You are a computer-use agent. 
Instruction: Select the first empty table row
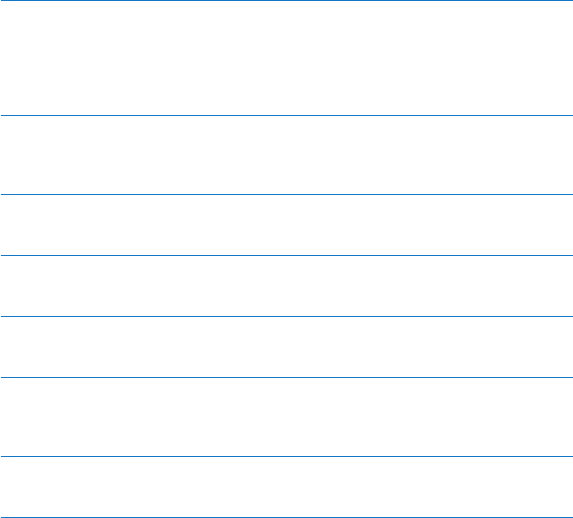287,58
